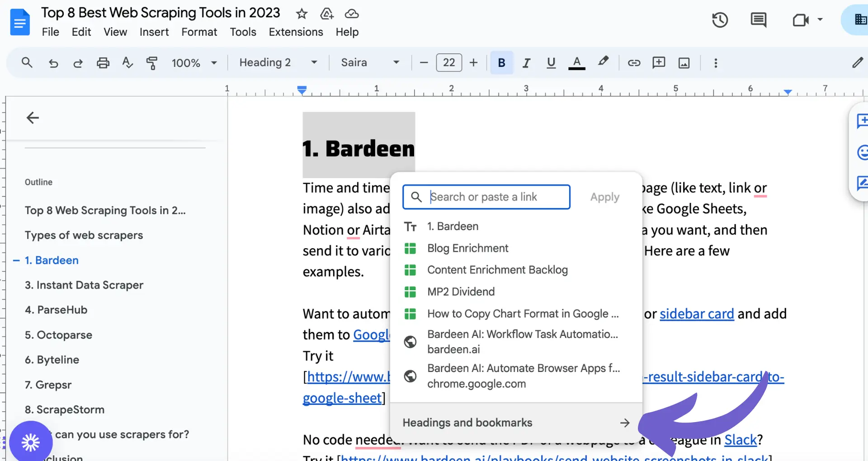
Task: Insert an image from toolbar
Action: [x=684, y=63]
